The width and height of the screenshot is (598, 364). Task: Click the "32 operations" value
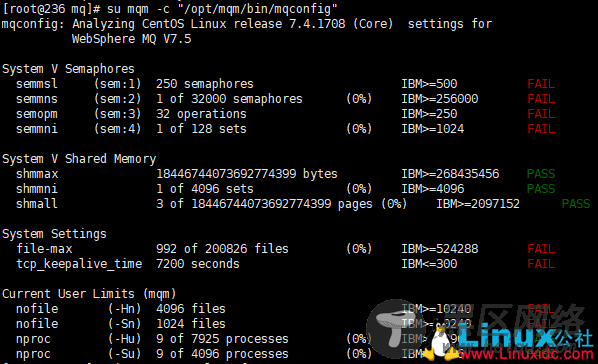201,114
